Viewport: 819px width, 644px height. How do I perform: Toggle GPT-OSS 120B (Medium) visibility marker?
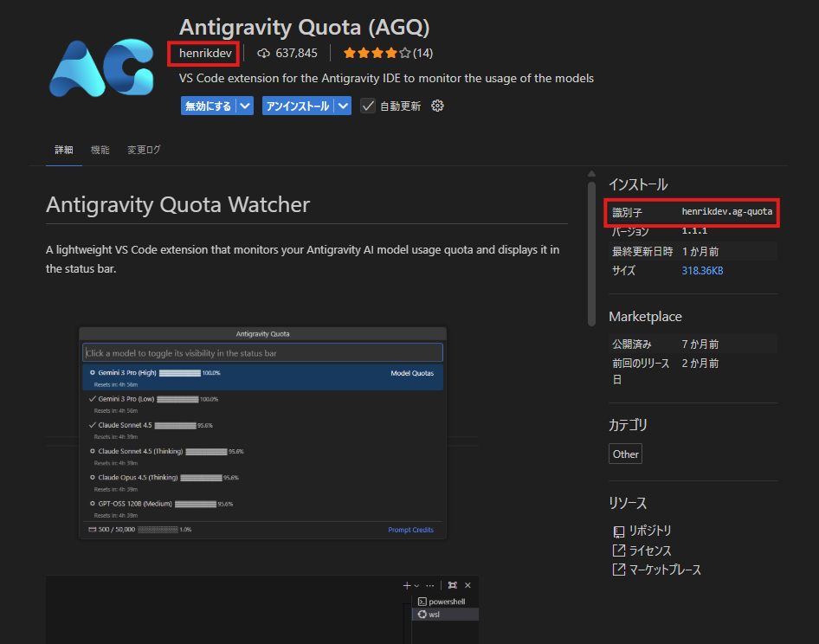tap(93, 504)
